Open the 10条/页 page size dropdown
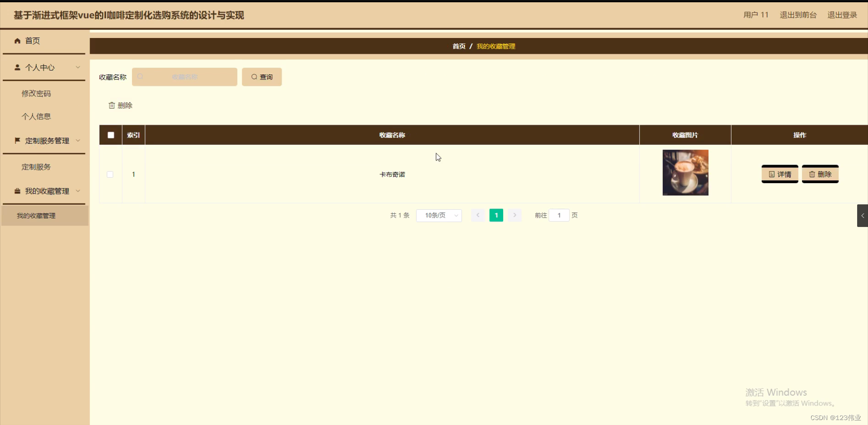The width and height of the screenshot is (868, 425). click(x=439, y=215)
